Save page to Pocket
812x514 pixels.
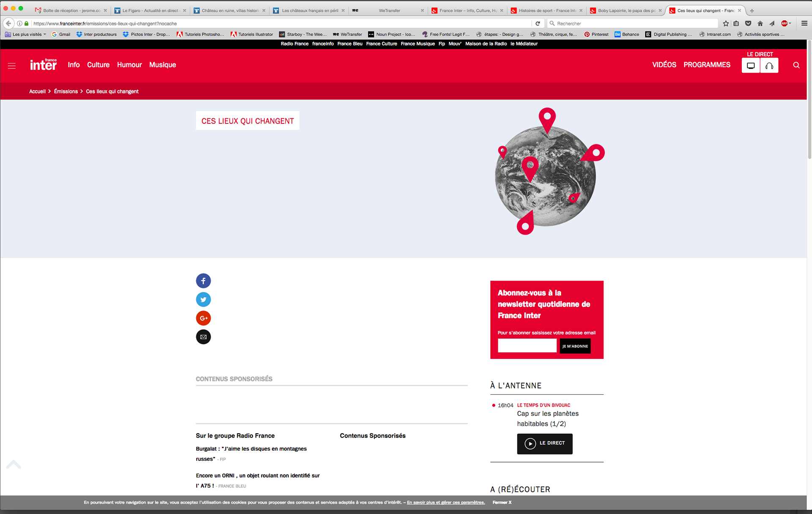pyautogui.click(x=748, y=23)
